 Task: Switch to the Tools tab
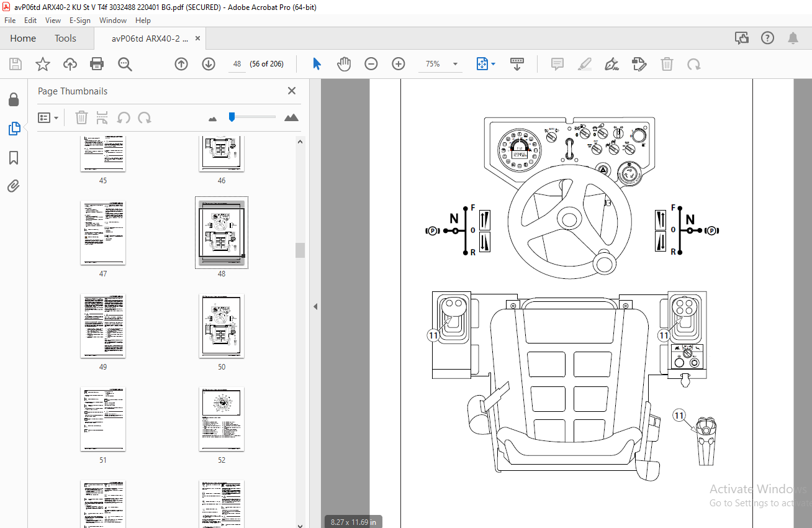pos(65,39)
